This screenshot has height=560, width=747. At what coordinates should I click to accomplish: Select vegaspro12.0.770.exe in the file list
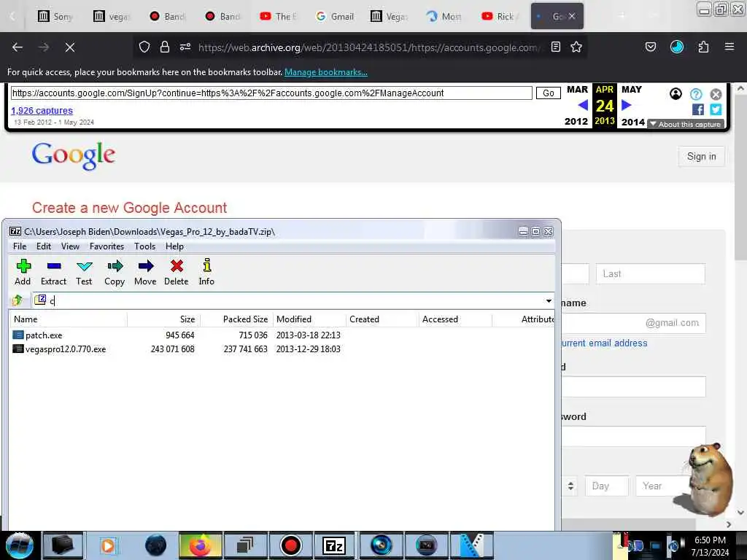point(65,349)
